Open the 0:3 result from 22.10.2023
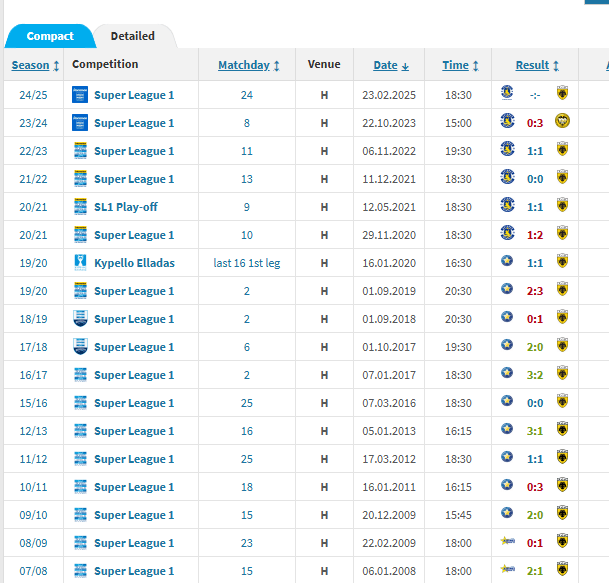 point(535,123)
